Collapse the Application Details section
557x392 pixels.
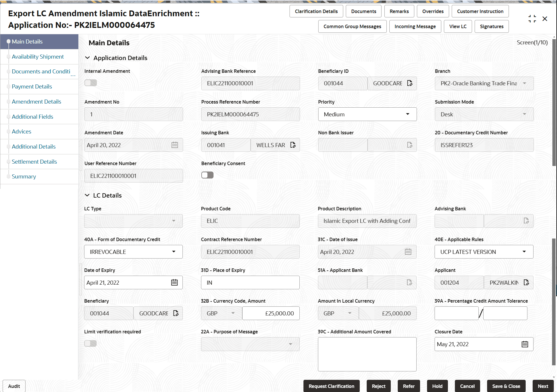click(x=88, y=57)
